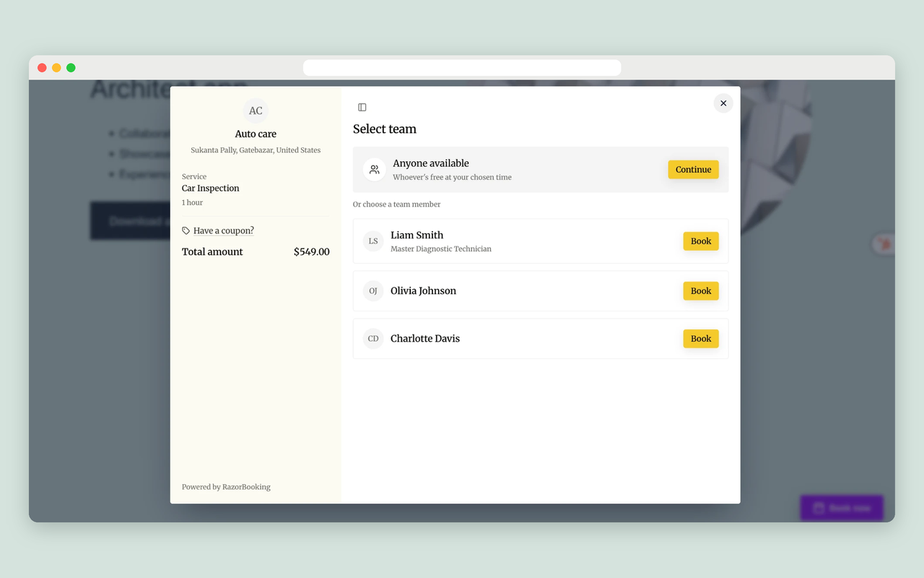
Task: Click the 1 hour duration text
Action: coord(192,203)
